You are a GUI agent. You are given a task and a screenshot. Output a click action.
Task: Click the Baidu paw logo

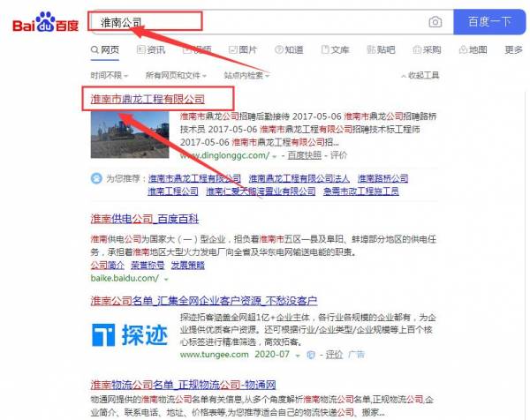tap(46, 22)
